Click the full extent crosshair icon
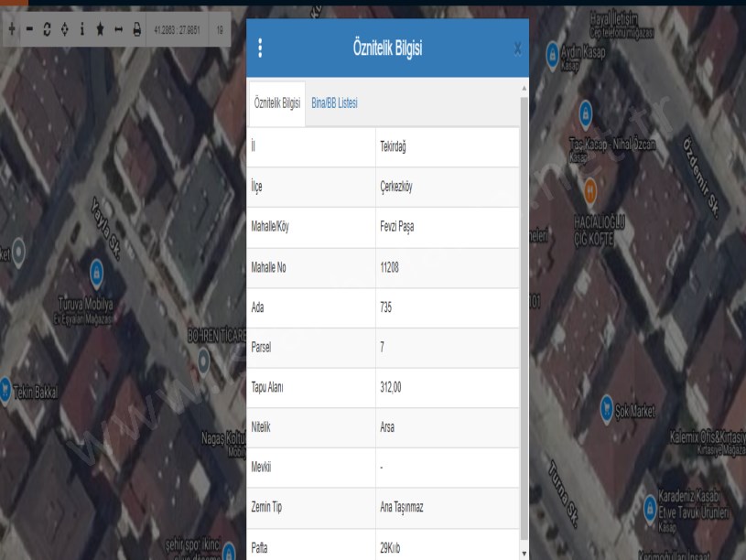The image size is (746, 560). coord(64,29)
